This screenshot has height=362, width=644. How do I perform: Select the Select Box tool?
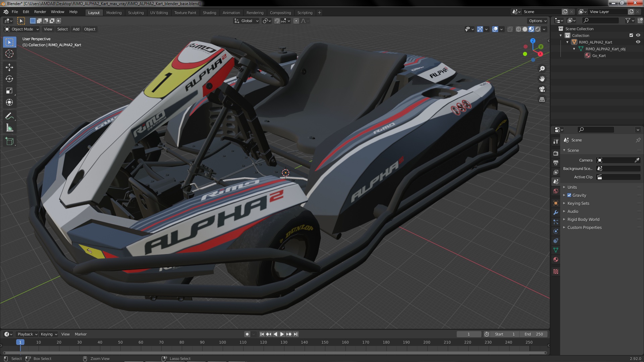[x=9, y=42]
